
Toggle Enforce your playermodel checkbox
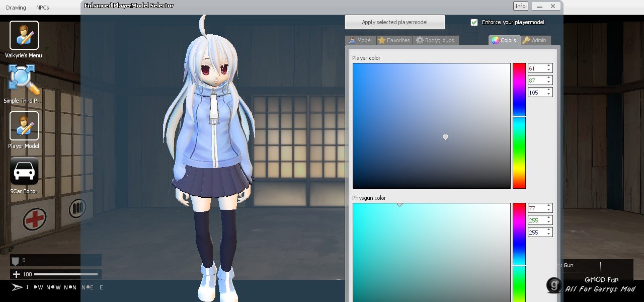(474, 22)
